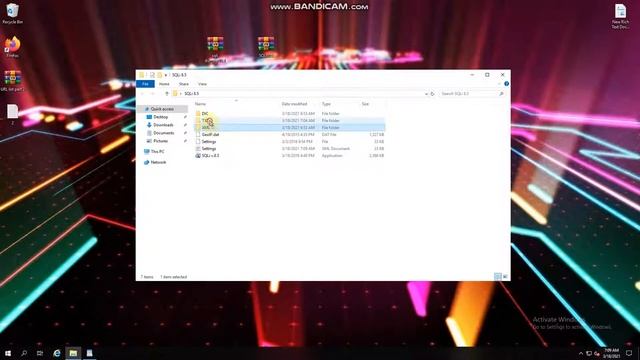The width and height of the screenshot is (640, 360).
Task: Switch to the View ribbon tab
Action: 202,84
